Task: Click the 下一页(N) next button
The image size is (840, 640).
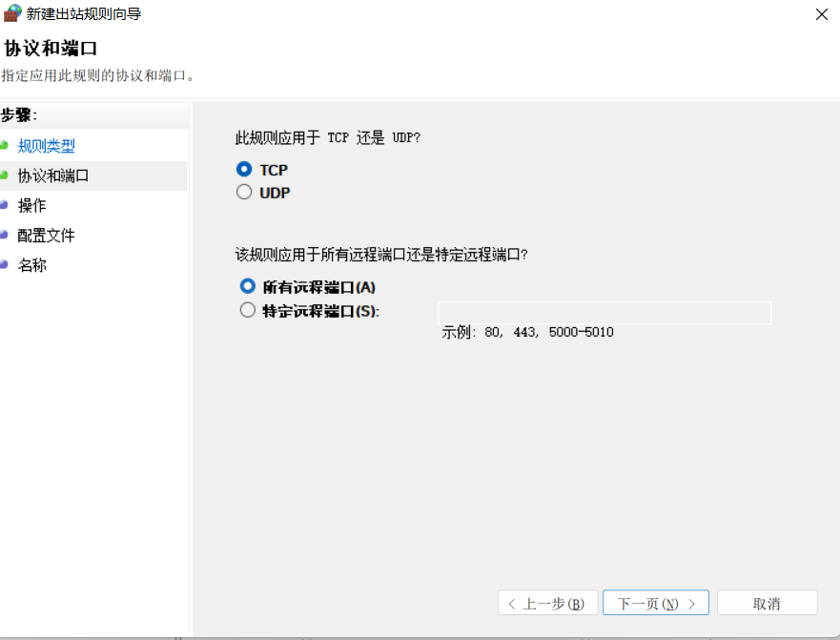Action: click(656, 604)
